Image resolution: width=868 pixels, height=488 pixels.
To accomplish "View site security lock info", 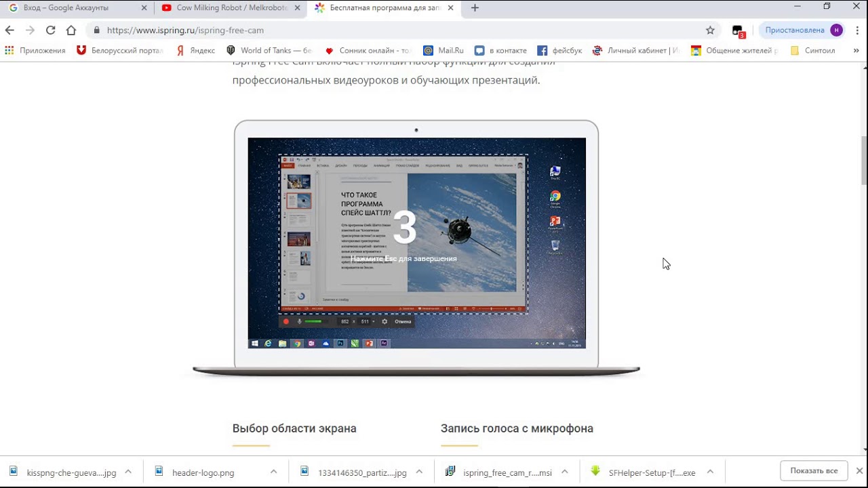I will click(x=96, y=30).
